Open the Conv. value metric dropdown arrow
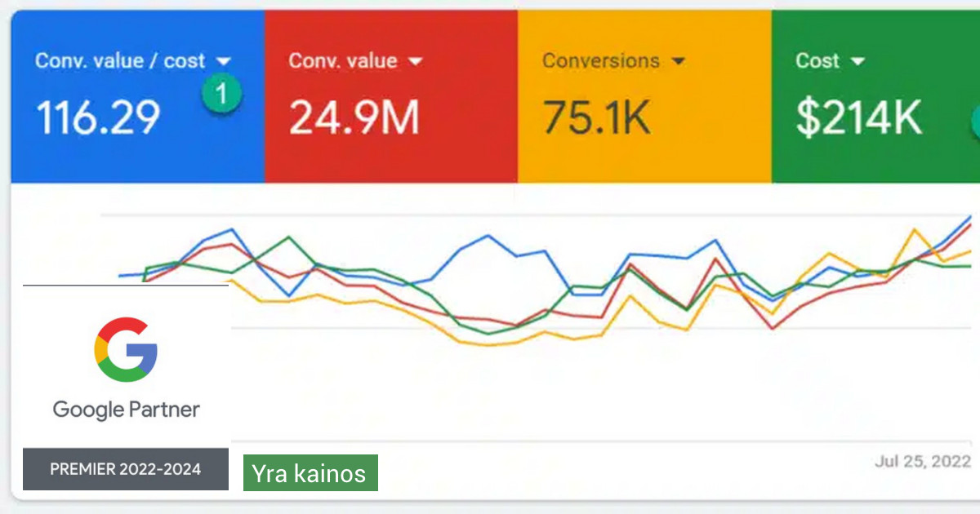 (x=415, y=61)
